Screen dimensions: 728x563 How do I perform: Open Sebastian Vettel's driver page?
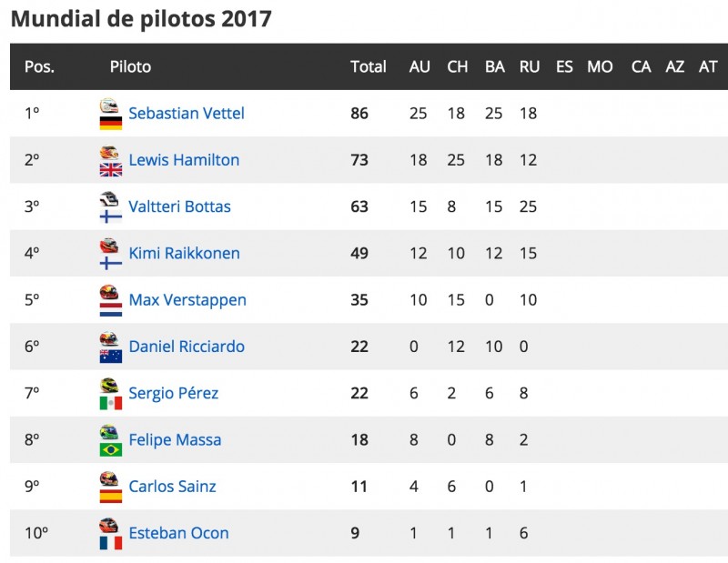(x=187, y=114)
